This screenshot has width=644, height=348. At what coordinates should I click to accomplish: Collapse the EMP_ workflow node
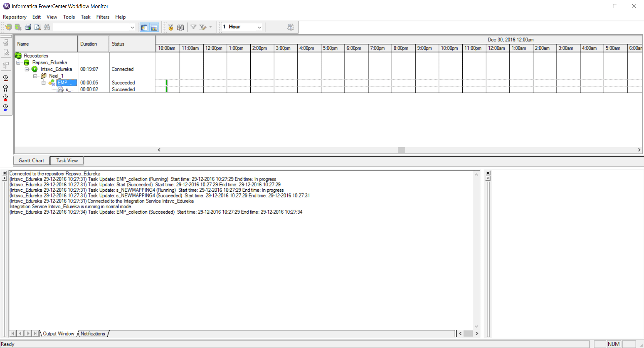click(x=44, y=83)
